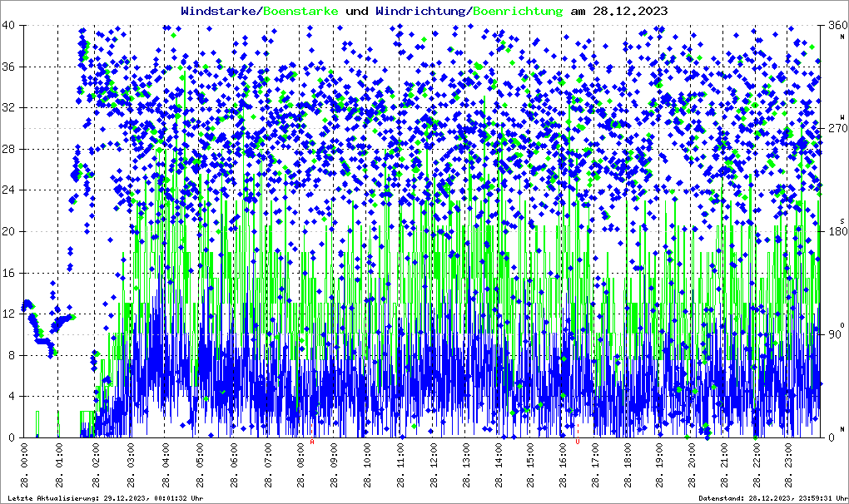Click the red sunset marker "U"

(577, 431)
